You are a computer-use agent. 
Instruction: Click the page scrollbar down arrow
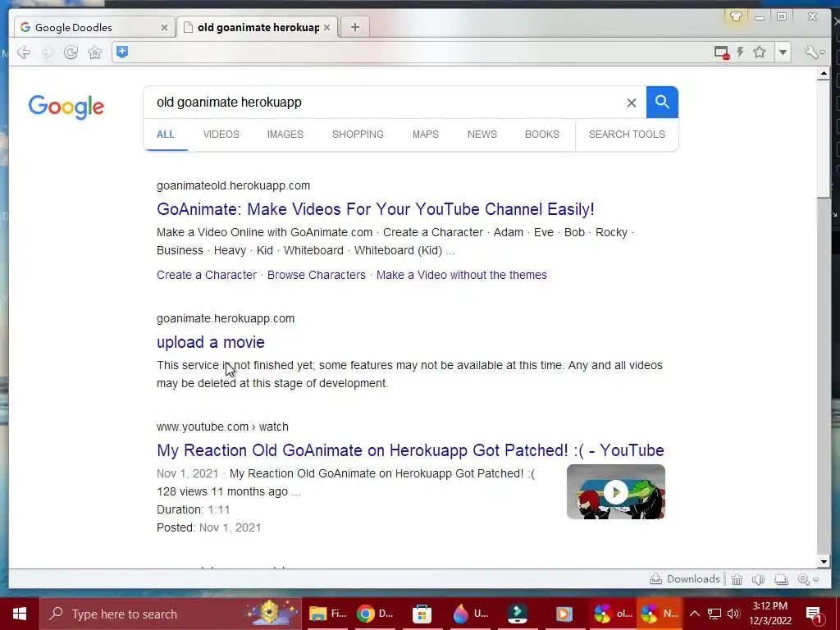point(824,562)
